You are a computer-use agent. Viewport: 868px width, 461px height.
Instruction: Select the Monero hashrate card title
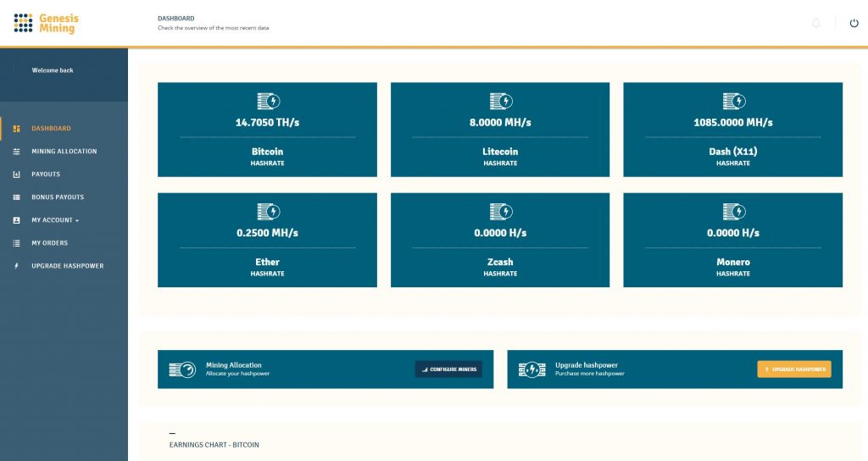coord(733,262)
